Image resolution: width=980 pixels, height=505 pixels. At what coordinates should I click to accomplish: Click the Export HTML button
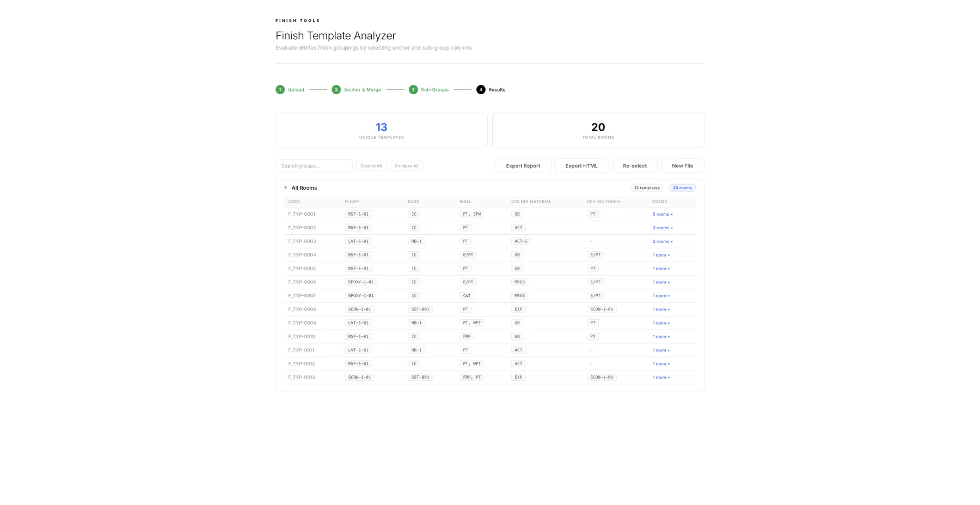click(x=581, y=166)
